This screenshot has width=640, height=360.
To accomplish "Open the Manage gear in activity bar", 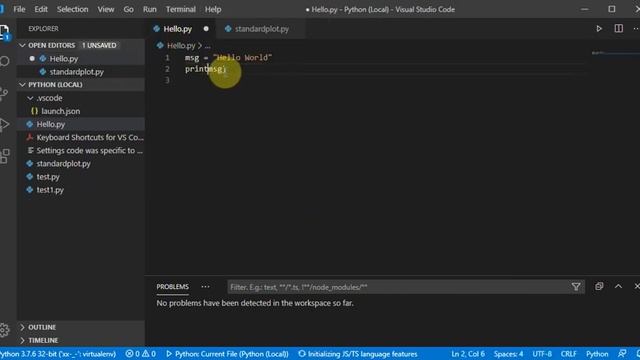I will tap(4, 330).
